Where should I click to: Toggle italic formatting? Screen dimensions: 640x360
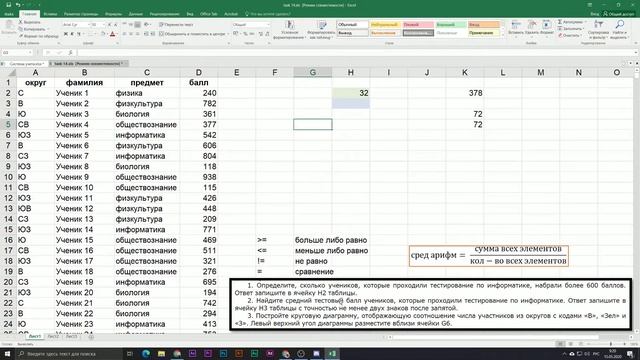click(x=72, y=34)
